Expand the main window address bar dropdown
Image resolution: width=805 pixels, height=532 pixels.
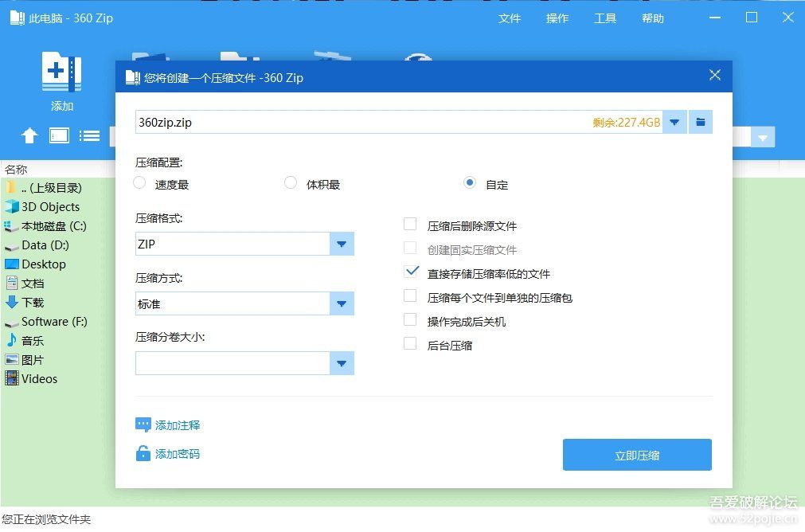763,138
